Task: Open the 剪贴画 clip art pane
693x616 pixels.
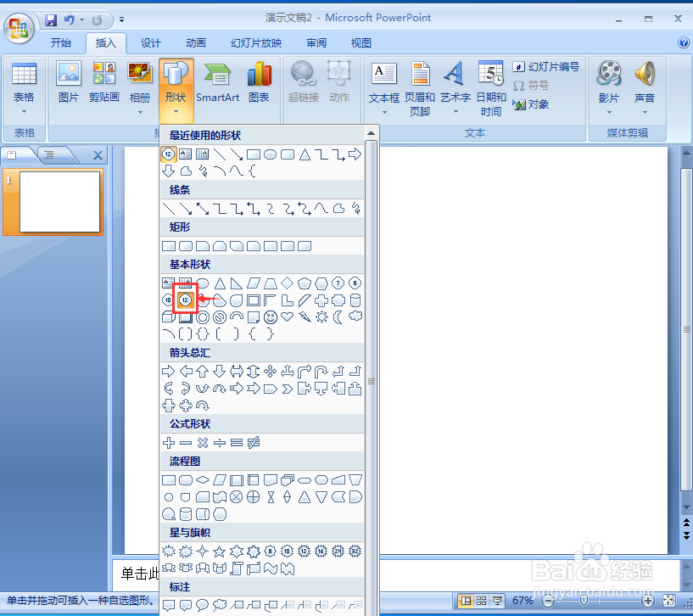Action: [103, 84]
